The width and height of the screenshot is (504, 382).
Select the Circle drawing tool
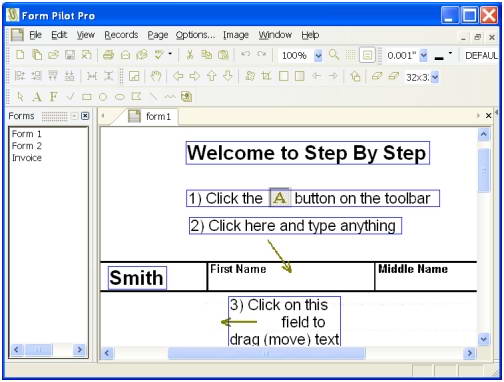pyautogui.click(x=103, y=97)
